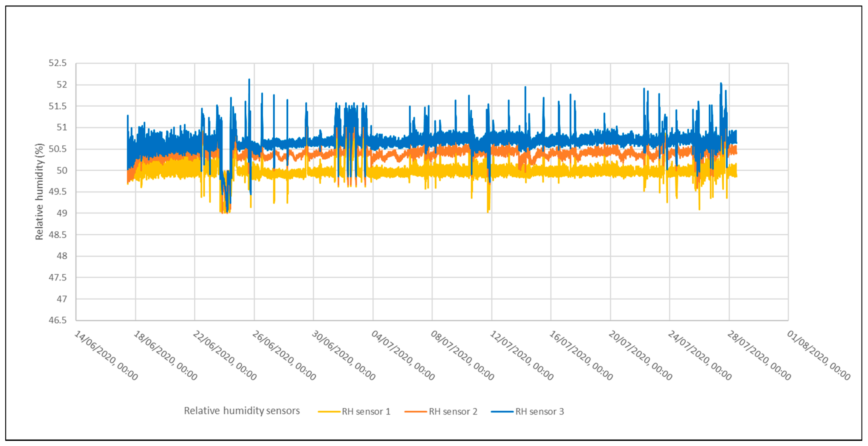Screen dimensions: 868x446
Task: Select the RH sensor 2 legend label
Action: [x=453, y=412]
